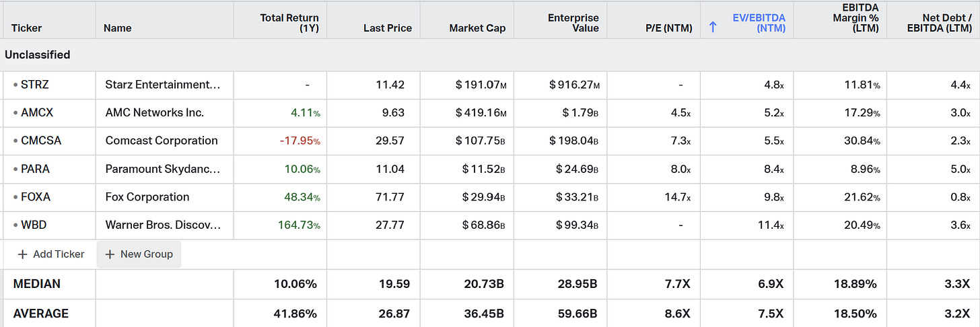
Task: Sort by Enterprise Value column header
Action: (573, 23)
